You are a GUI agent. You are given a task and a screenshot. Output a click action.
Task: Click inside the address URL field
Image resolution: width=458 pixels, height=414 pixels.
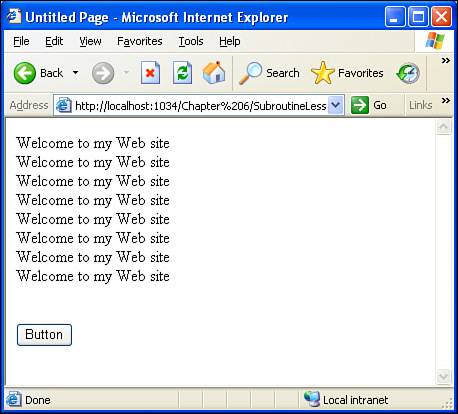coord(200,106)
